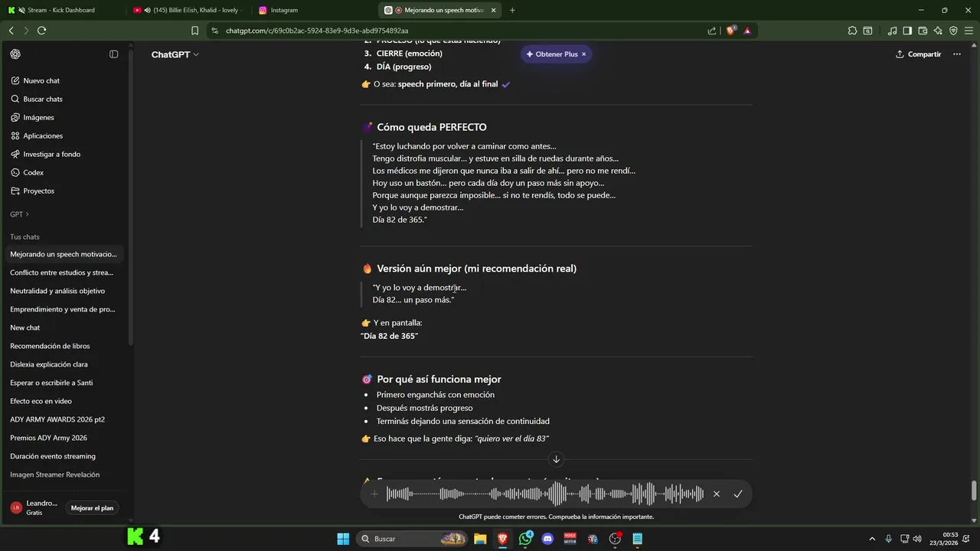Show hidden system tray icons chevron

pyautogui.click(x=871, y=539)
